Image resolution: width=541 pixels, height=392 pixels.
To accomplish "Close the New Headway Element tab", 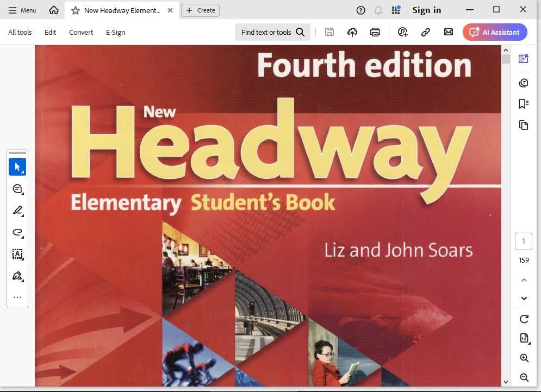I will click(170, 10).
